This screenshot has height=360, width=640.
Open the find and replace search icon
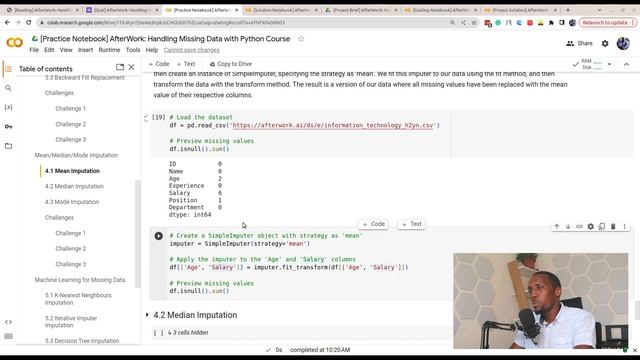tap(8, 88)
